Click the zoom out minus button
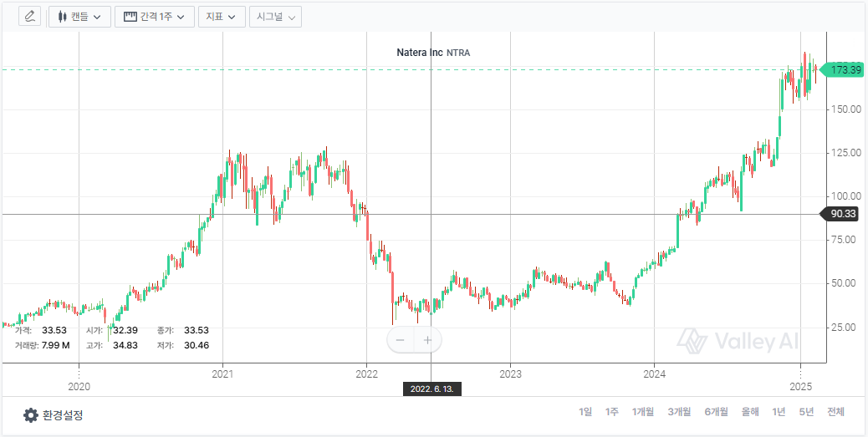Screen dimensions: 868x437 point(401,339)
